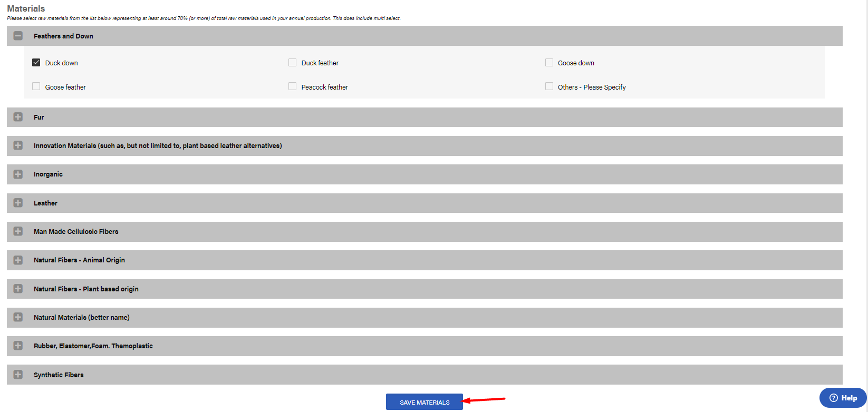Collapse the Feathers and Down section icon
The width and height of the screenshot is (868, 412).
(x=18, y=36)
